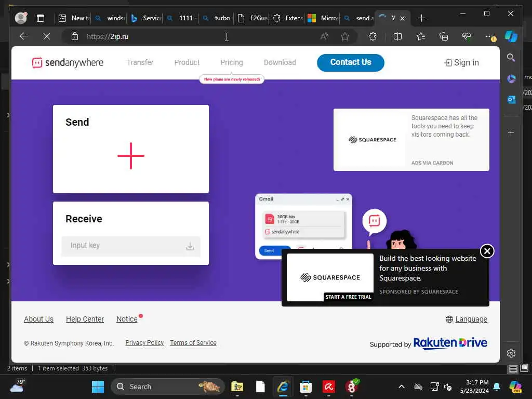Open the Pricing menu item
This screenshot has width=532, height=399.
click(x=232, y=62)
